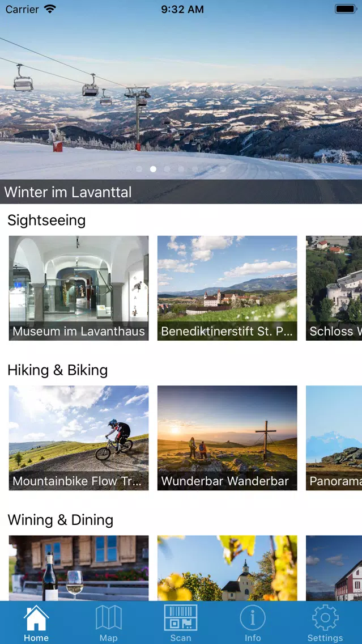Open Mountainbike Flow Trail card
This screenshot has height=644, width=362.
79,438
